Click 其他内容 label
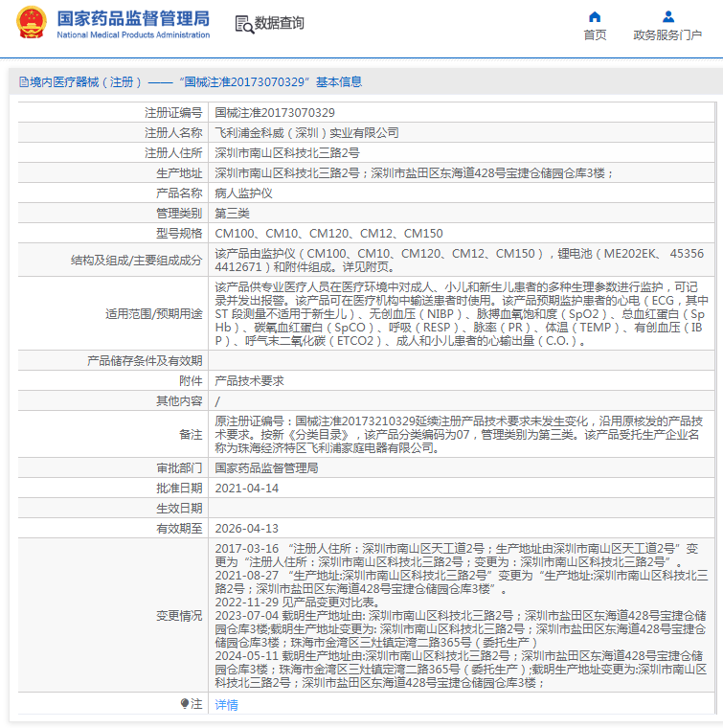 [x=179, y=401]
